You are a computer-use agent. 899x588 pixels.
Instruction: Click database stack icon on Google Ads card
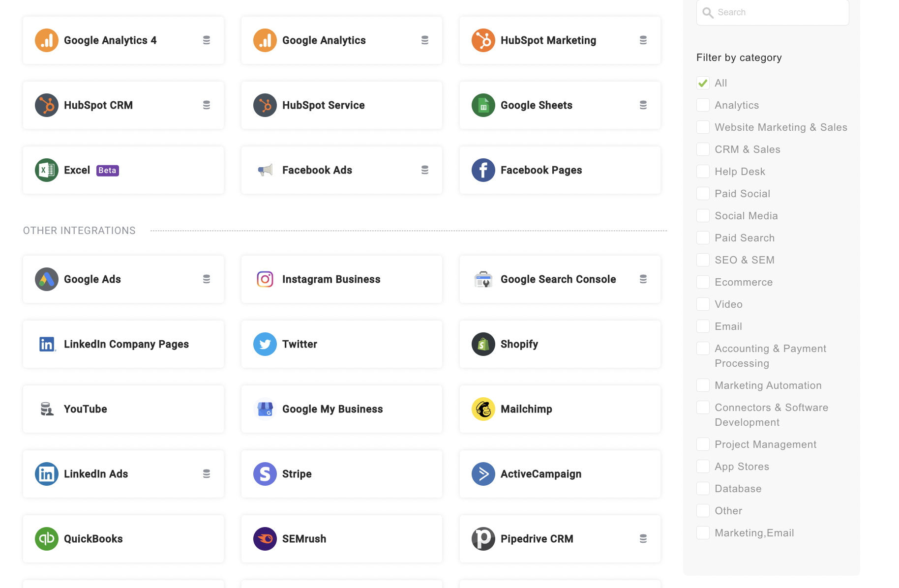coord(207,279)
